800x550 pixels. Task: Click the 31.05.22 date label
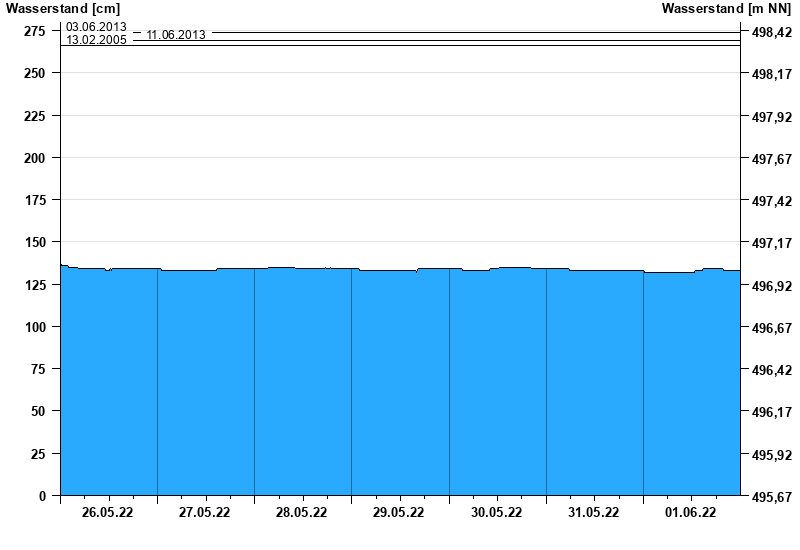point(594,513)
